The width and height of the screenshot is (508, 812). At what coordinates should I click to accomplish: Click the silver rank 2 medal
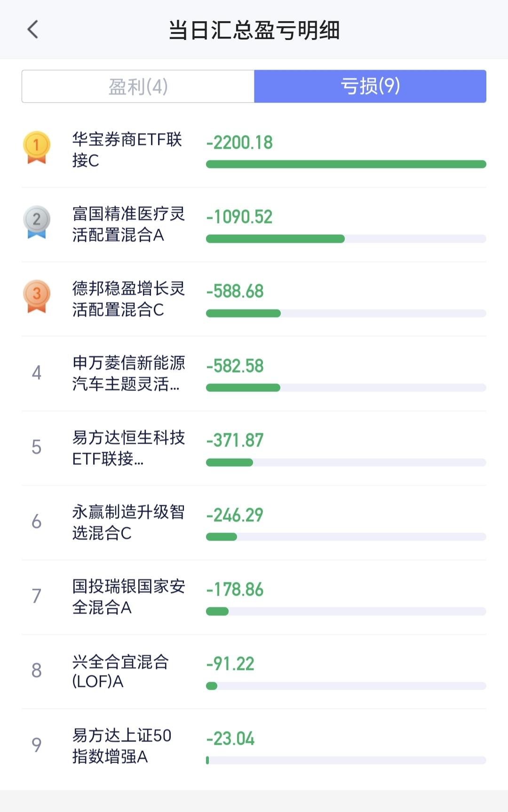coord(37,222)
